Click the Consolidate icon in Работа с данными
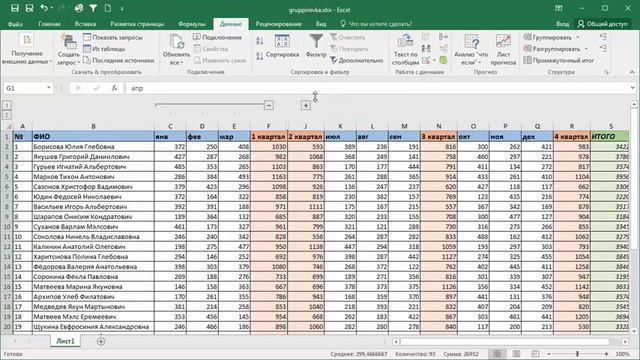The height and width of the screenshot is (360, 640). coord(444,37)
